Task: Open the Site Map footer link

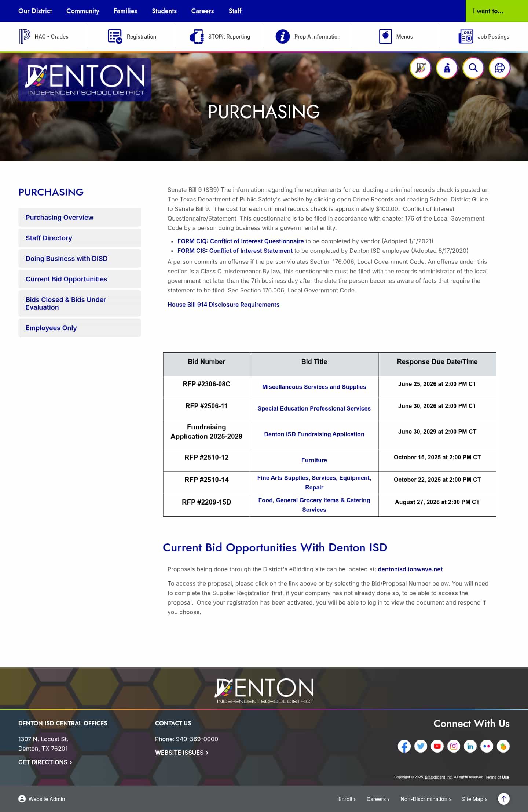Action: (x=474, y=799)
